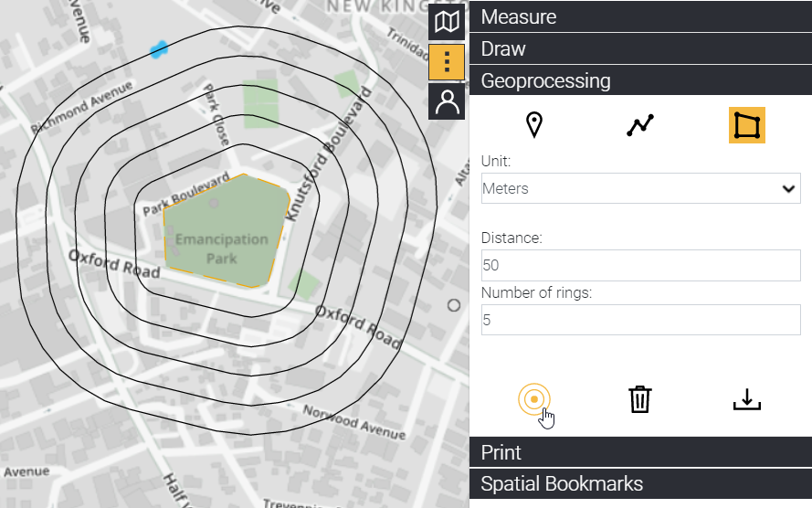Image resolution: width=812 pixels, height=508 pixels.
Task: Click the blue feature on the map
Action: coord(159,48)
